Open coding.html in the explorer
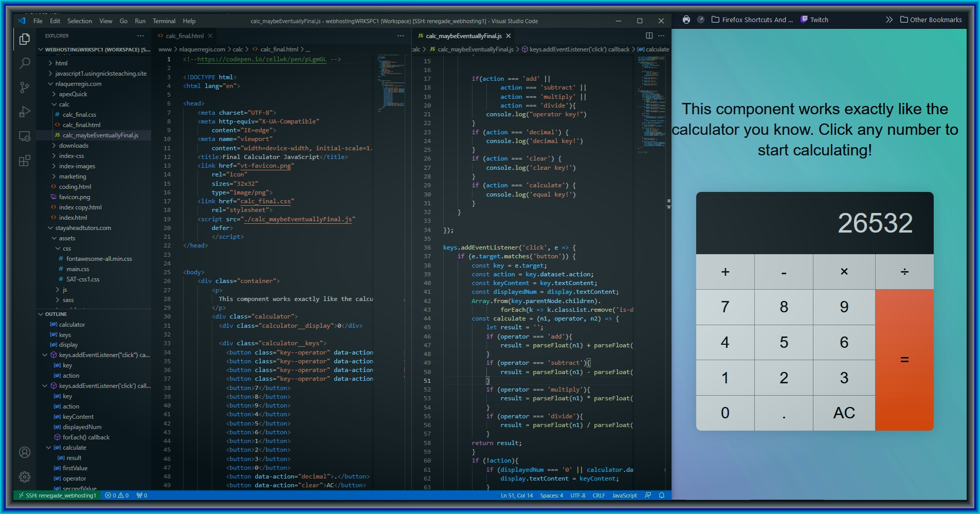980x514 pixels. click(75, 187)
